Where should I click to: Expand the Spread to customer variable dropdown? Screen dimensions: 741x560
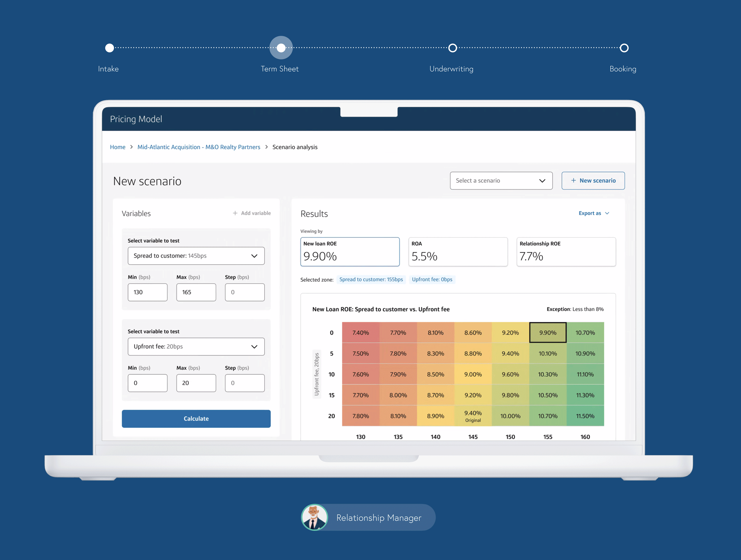[x=196, y=256]
